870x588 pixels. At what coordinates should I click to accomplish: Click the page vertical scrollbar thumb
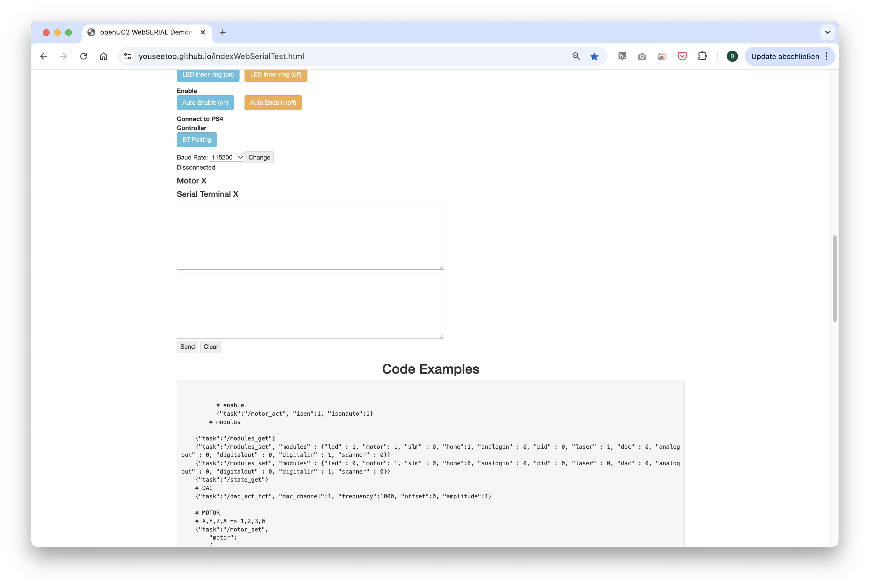(x=834, y=278)
